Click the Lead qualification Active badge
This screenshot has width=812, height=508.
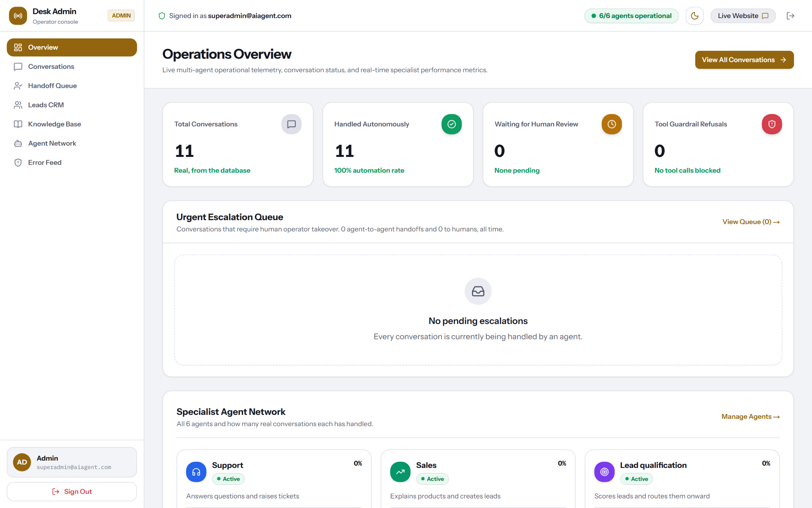[636, 479]
